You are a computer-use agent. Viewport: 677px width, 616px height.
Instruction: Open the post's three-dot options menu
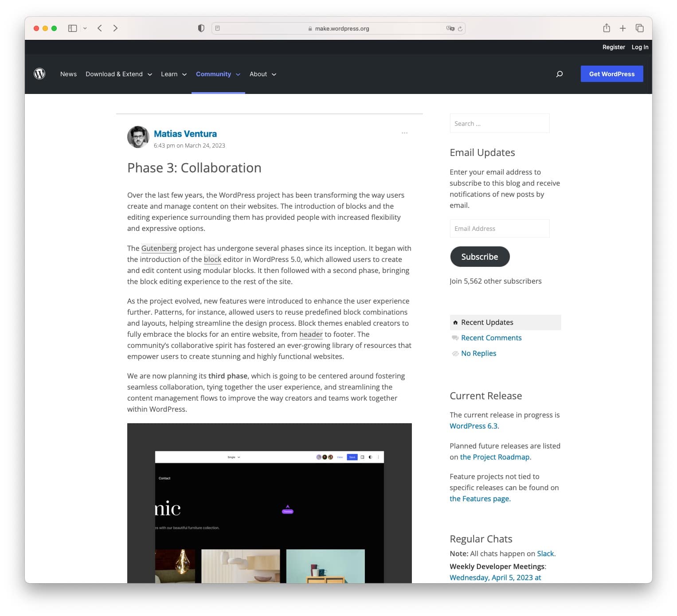[x=404, y=133]
